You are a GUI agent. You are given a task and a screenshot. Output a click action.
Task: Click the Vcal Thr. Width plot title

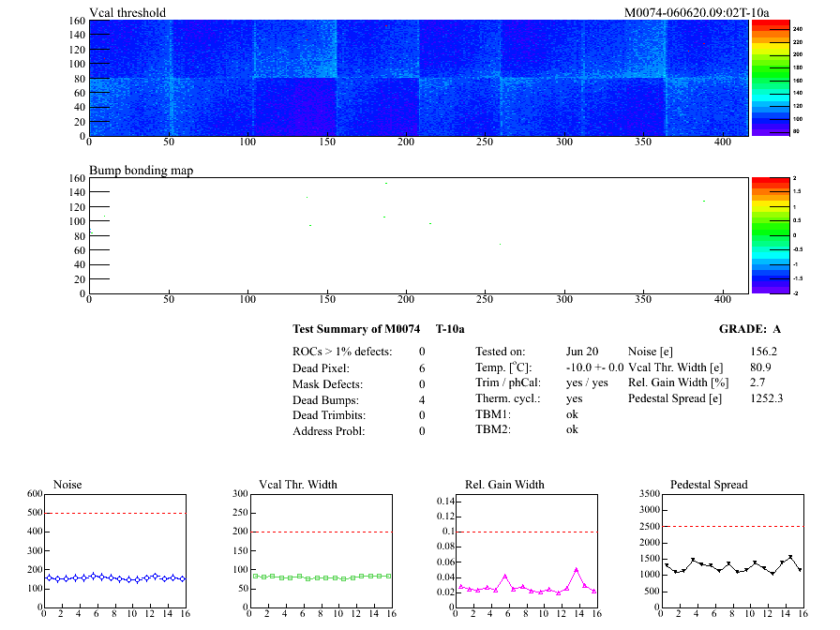285,485
